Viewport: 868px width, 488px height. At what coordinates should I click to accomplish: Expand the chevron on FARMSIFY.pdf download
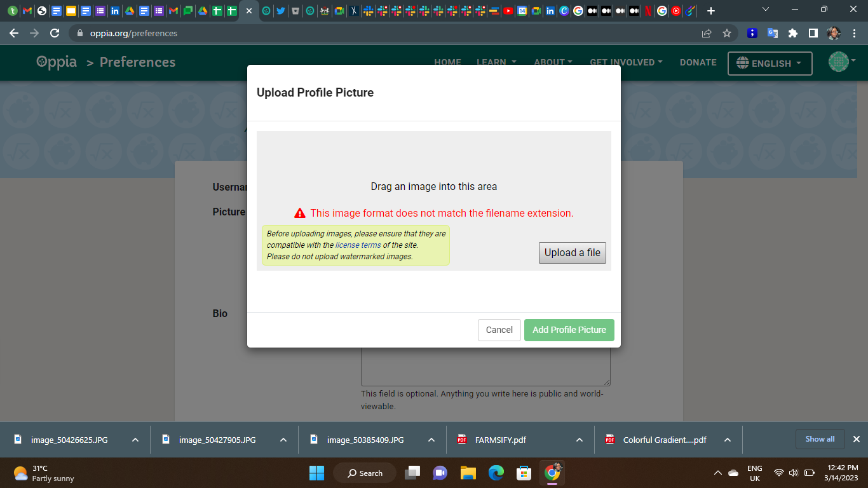point(579,439)
